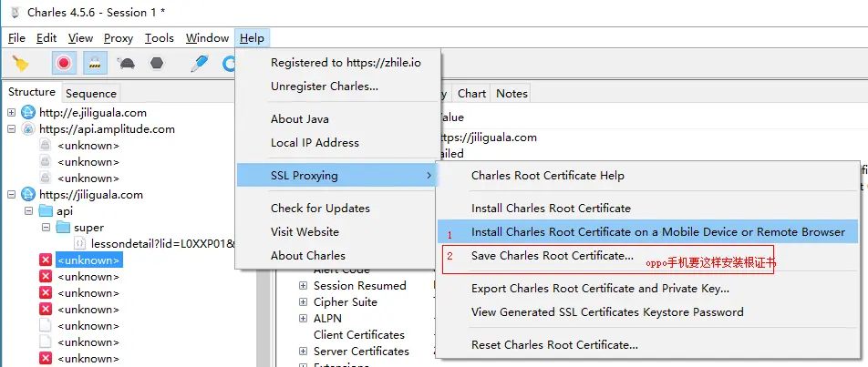Choose Visit Website
The image size is (868, 367).
305,232
